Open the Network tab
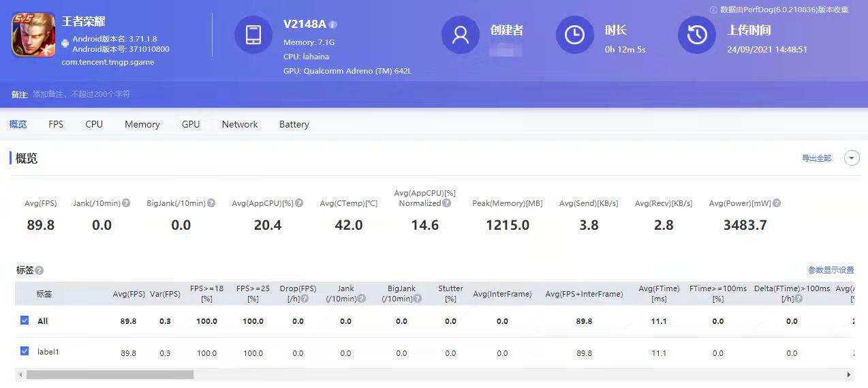Screen dimensions: 868x388 pyautogui.click(x=240, y=124)
